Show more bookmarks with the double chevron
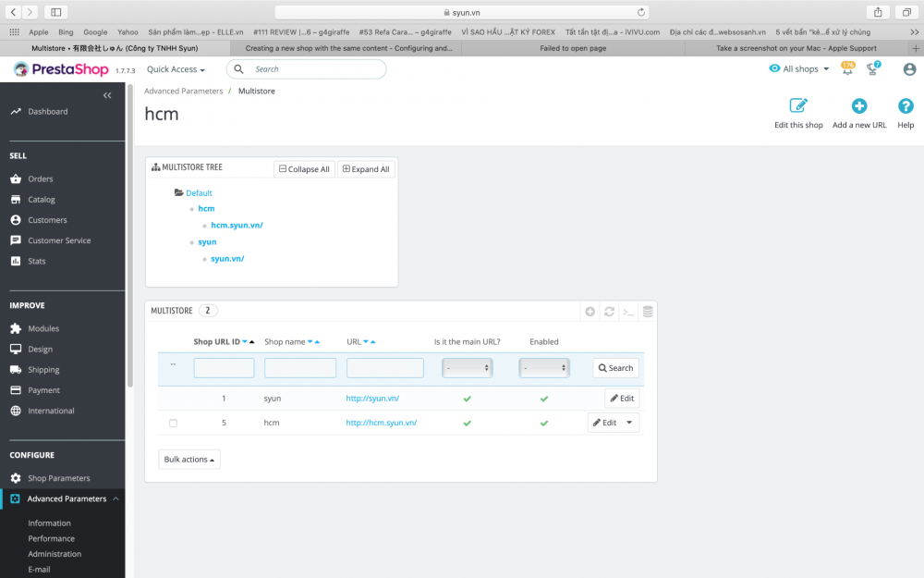 click(x=914, y=31)
